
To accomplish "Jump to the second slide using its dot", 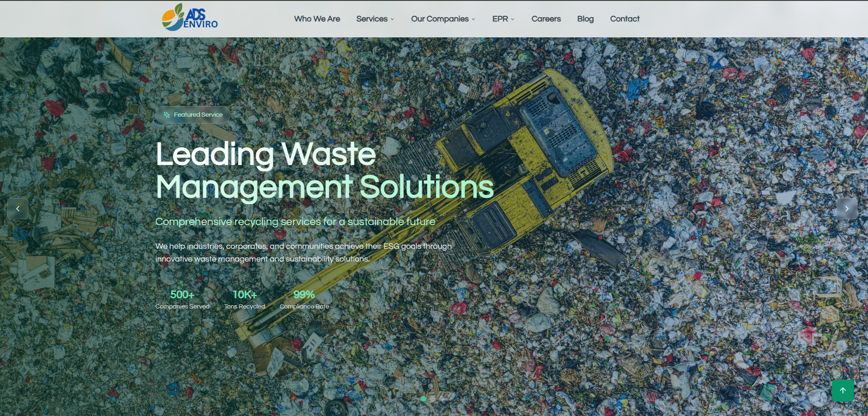I will 433,399.
